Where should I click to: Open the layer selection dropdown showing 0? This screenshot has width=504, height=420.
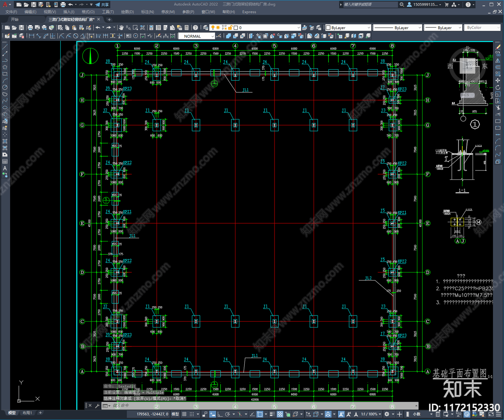(x=255, y=28)
